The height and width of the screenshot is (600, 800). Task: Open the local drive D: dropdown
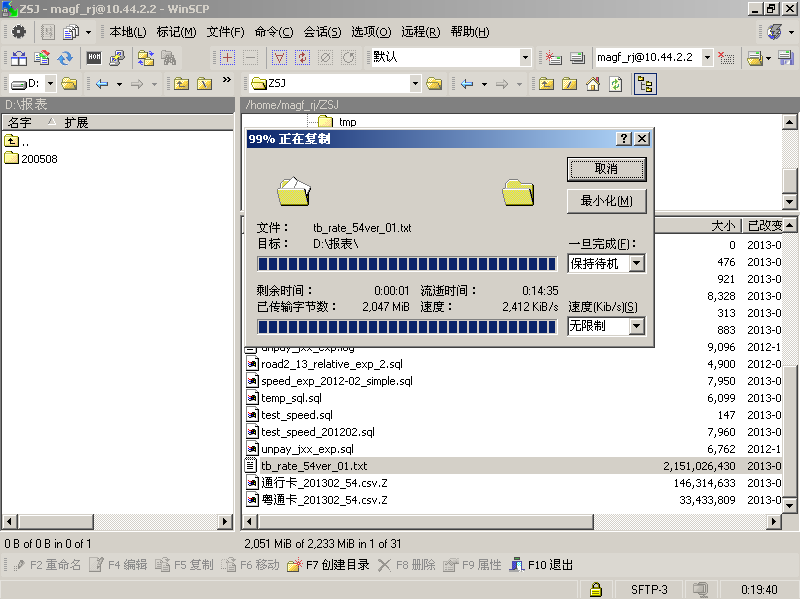(x=50, y=84)
